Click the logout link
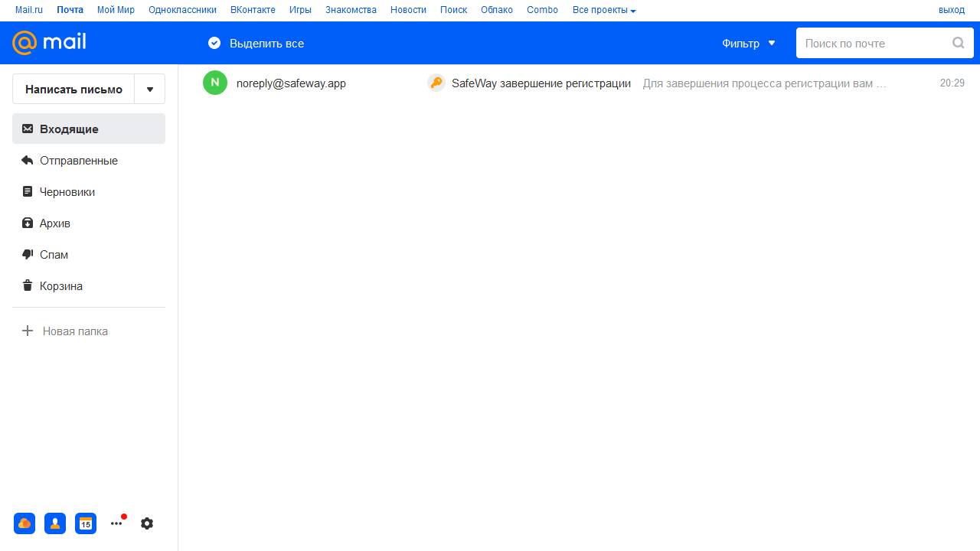 point(952,10)
